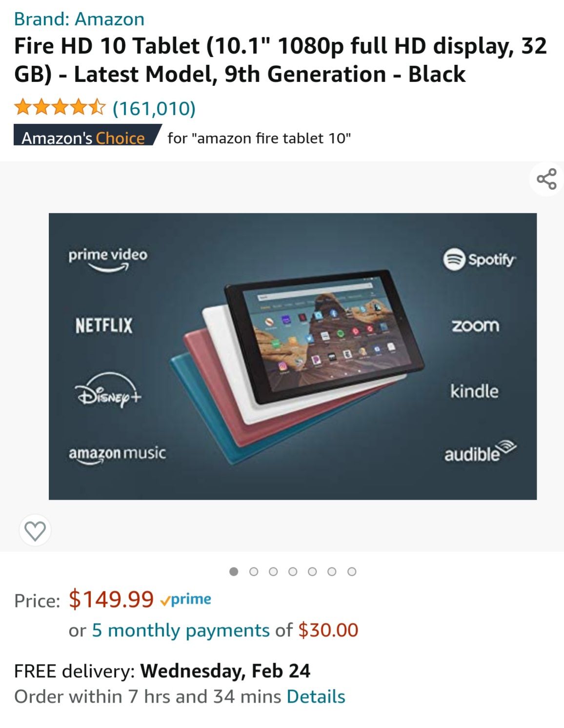Open the 5 monthly payments option

click(181, 630)
